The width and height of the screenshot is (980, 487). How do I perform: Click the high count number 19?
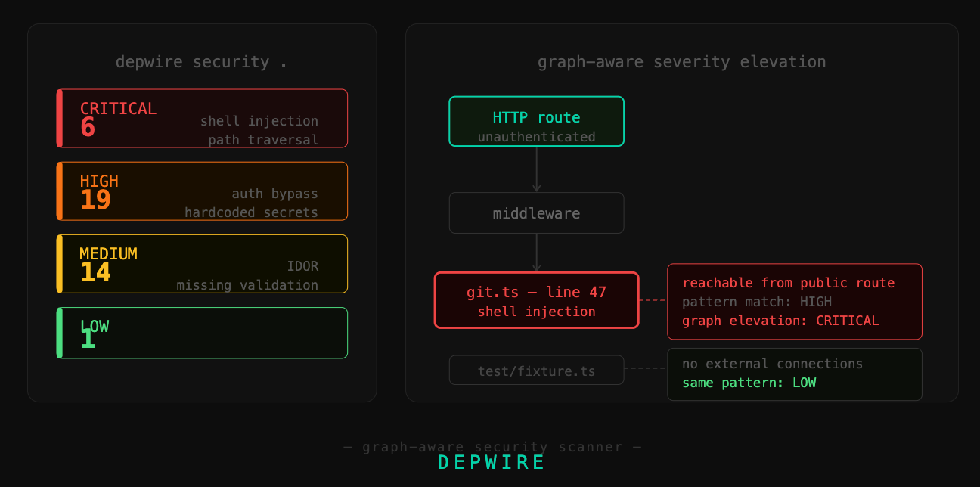pos(95,200)
